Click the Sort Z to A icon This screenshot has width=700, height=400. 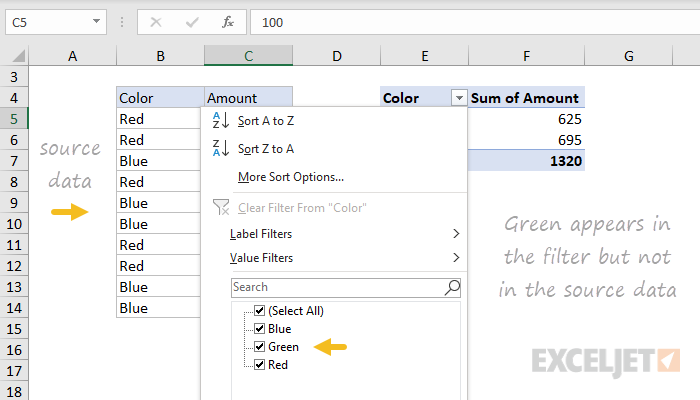point(220,149)
